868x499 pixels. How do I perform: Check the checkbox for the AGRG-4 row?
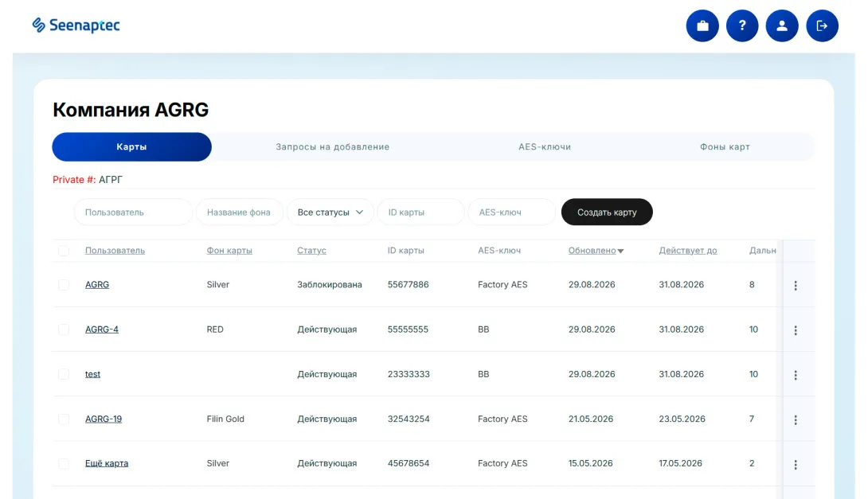(x=64, y=329)
